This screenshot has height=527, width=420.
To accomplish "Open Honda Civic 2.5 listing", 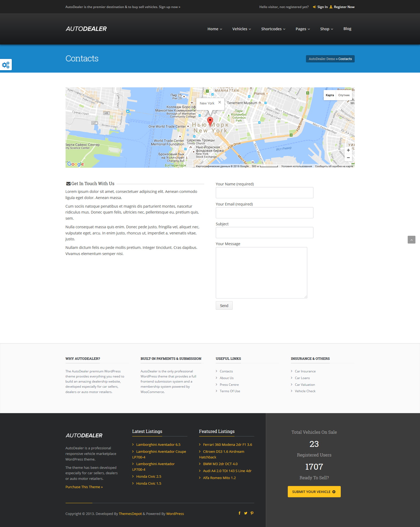I will tap(149, 476).
